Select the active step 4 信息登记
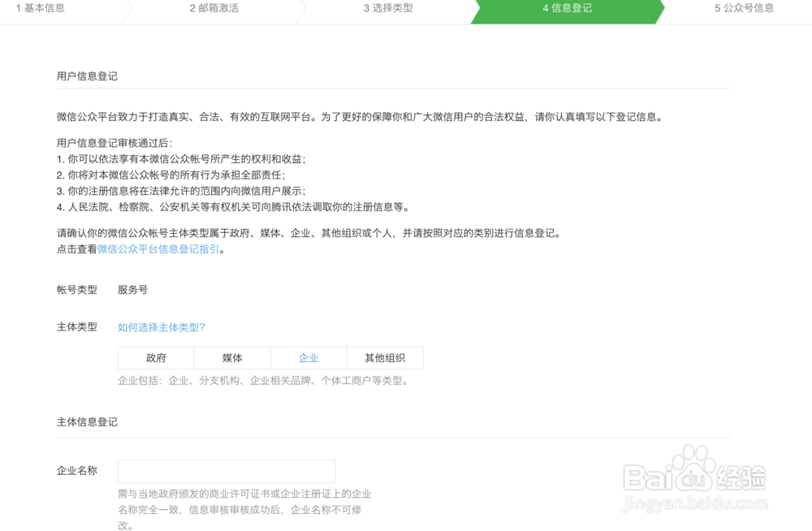This screenshot has height=531, width=812. (567, 8)
